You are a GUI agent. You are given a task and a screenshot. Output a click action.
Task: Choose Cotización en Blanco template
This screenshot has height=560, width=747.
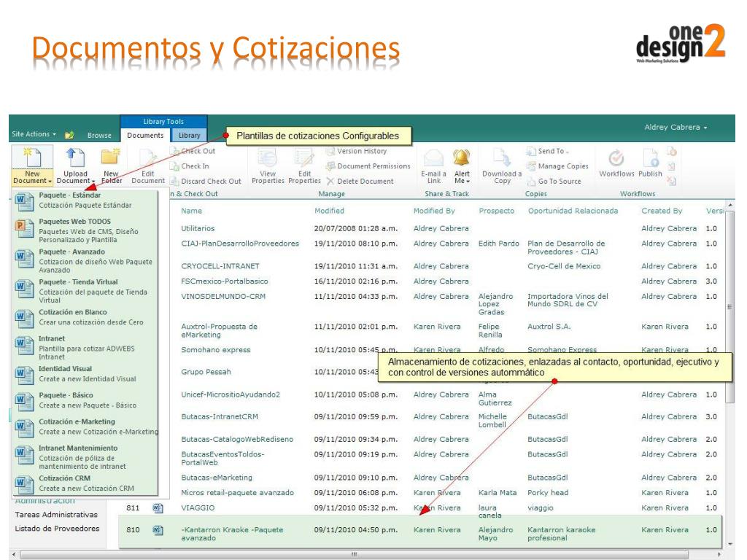[x=86, y=317]
